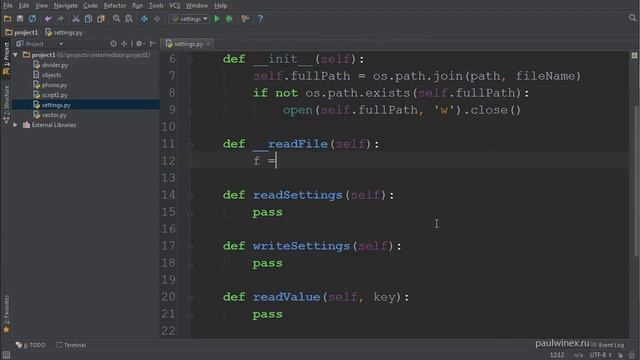This screenshot has width=640, height=360.
Task: Collapse the __init__ method fold marker
Action: click(190, 60)
